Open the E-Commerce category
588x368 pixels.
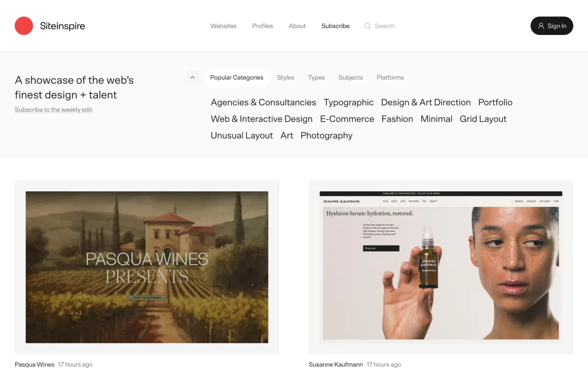[347, 119]
